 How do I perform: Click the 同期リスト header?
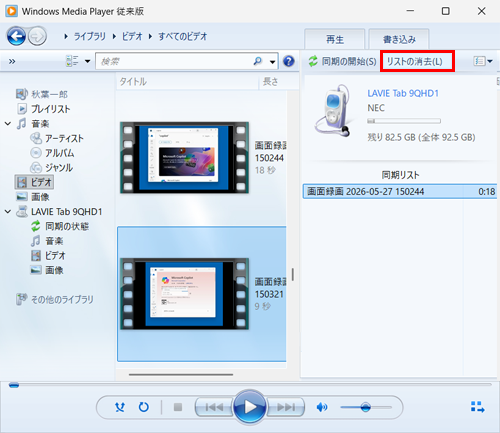[400, 175]
